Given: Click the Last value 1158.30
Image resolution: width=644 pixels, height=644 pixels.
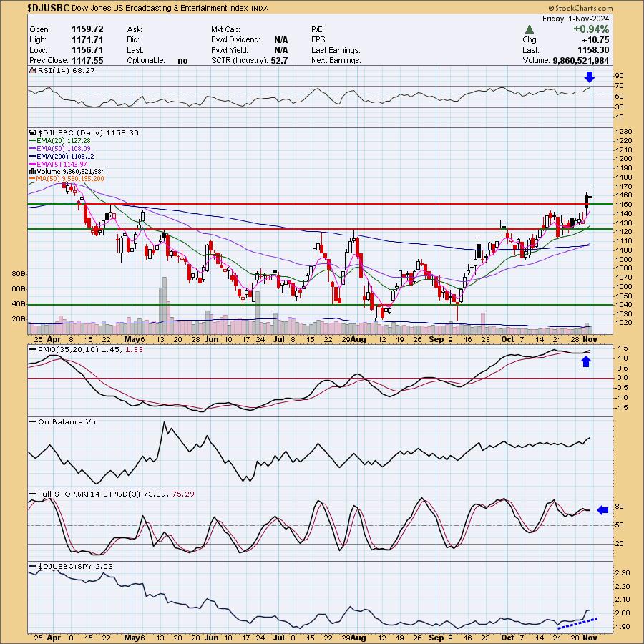Looking at the screenshot, I should tap(593, 50).
